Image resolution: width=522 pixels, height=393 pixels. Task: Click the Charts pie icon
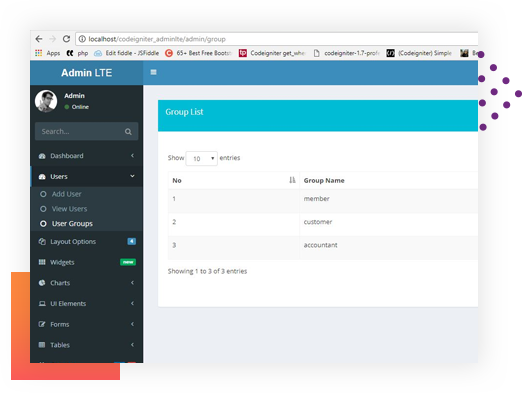[42, 283]
